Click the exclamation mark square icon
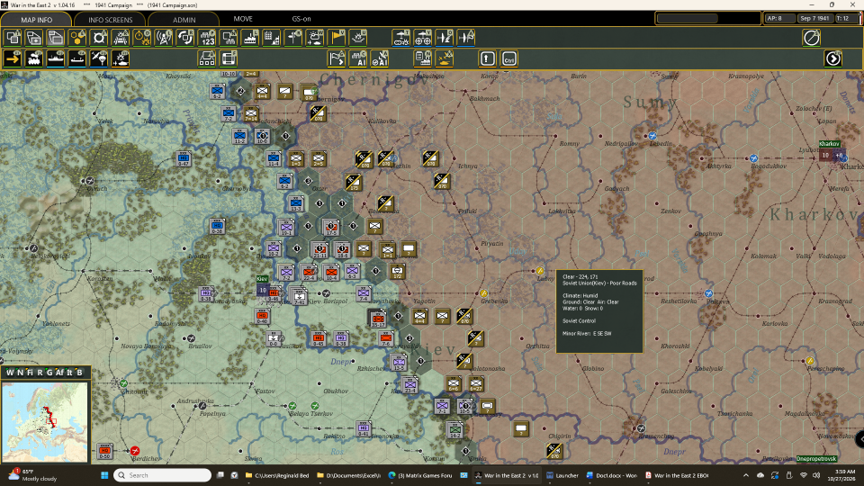Image resolution: width=864 pixels, height=486 pixels. [487, 58]
